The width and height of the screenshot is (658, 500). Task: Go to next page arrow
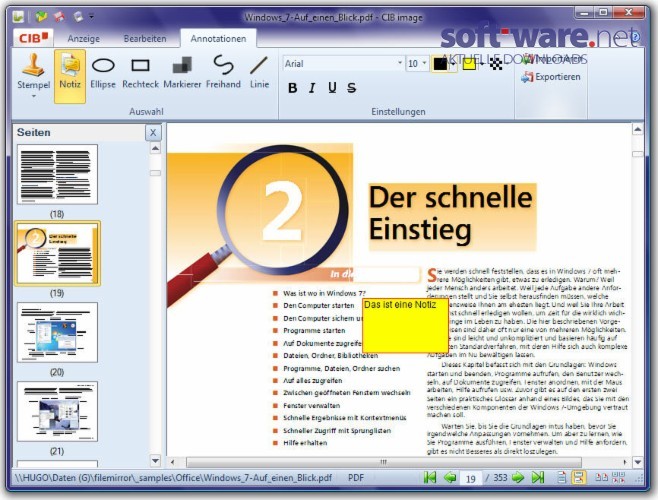click(518, 477)
